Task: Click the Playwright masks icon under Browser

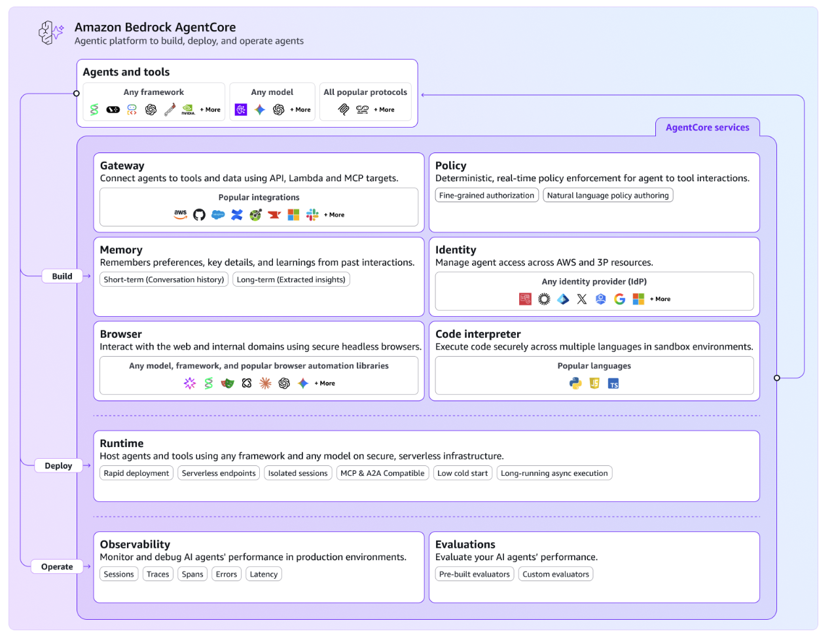Action: (227, 384)
